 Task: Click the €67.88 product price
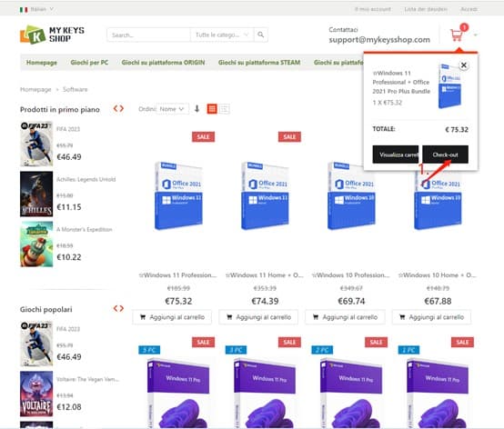click(x=438, y=301)
